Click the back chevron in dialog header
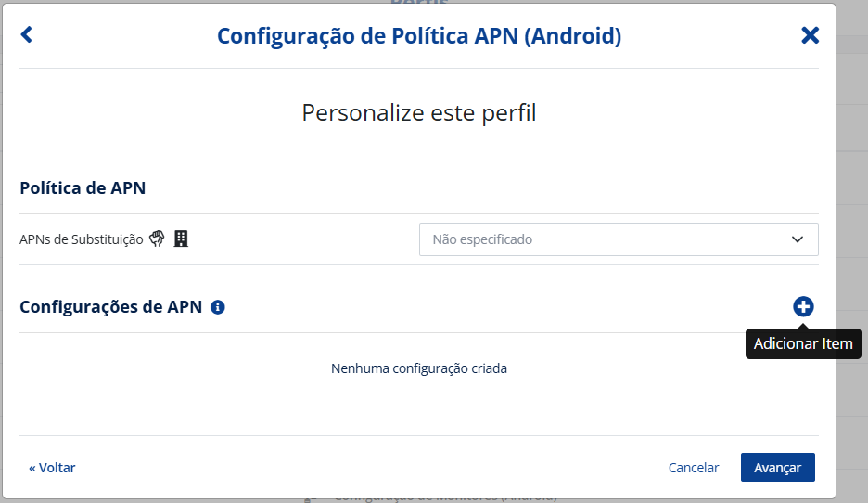Viewport: 868px width, 503px height. pyautogui.click(x=26, y=35)
